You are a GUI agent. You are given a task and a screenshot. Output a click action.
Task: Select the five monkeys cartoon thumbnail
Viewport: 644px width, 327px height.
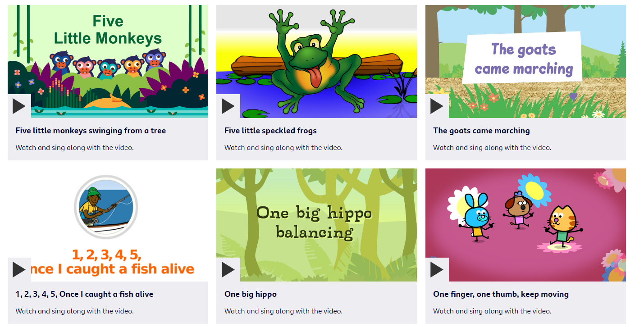point(108,61)
